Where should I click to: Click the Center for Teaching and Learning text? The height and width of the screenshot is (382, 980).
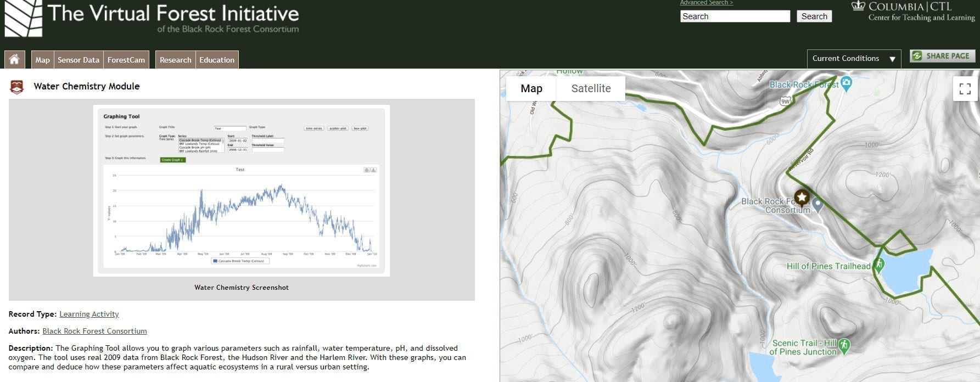coord(922,18)
